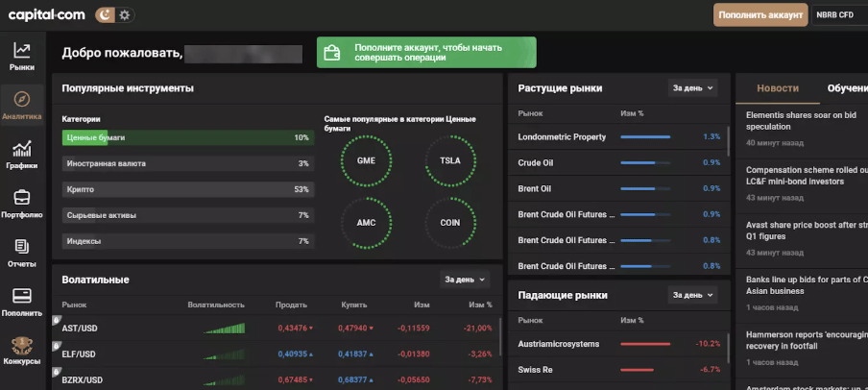Select the Swiss Re market row
Image resolution: width=868 pixels, height=390 pixels.
619,370
